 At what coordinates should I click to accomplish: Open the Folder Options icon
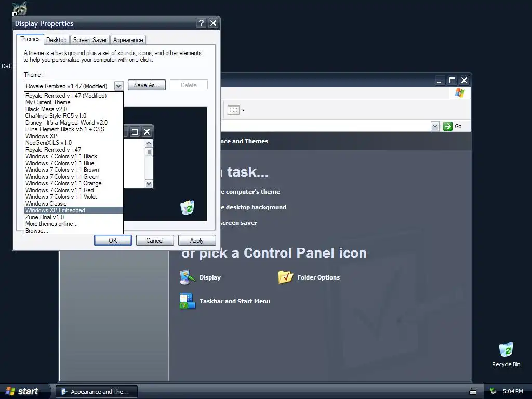pos(286,277)
